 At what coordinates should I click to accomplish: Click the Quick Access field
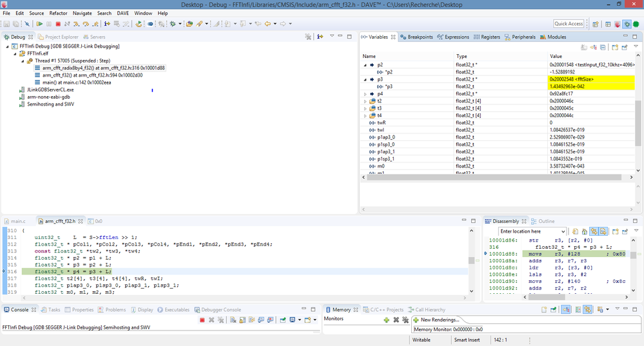click(569, 24)
